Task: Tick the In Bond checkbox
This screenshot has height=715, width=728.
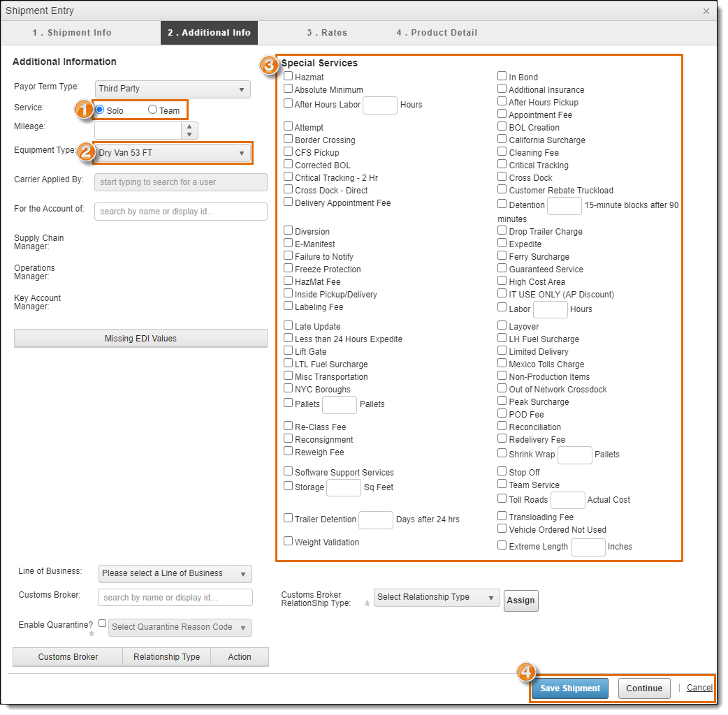Action: pyautogui.click(x=502, y=76)
